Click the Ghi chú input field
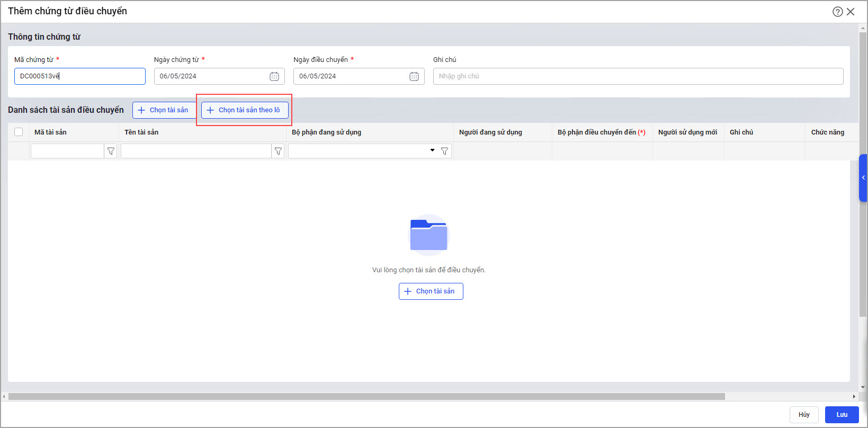 pos(638,76)
